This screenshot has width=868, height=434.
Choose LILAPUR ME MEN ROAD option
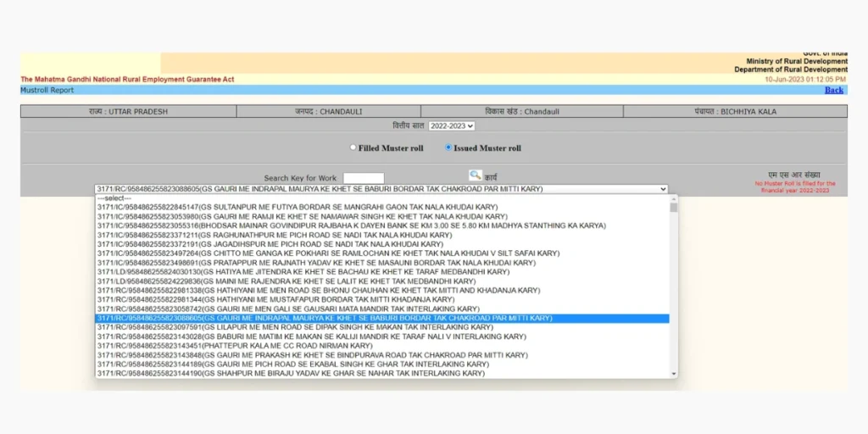[x=382, y=327]
